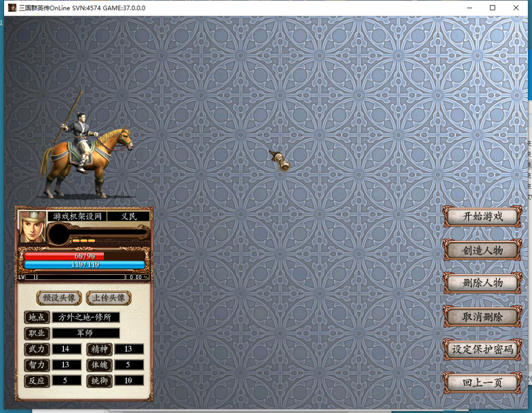This screenshot has width=532, height=413.
Task: Select the character portrait thumbnail
Action: point(33,227)
